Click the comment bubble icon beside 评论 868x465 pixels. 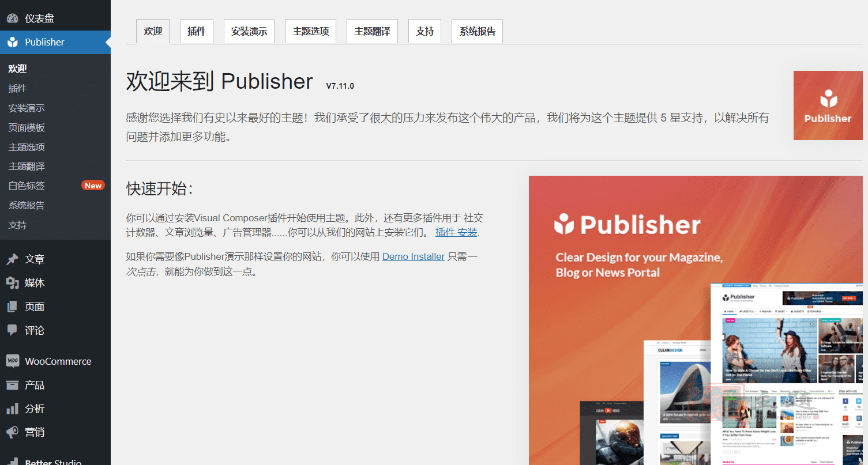click(12, 330)
